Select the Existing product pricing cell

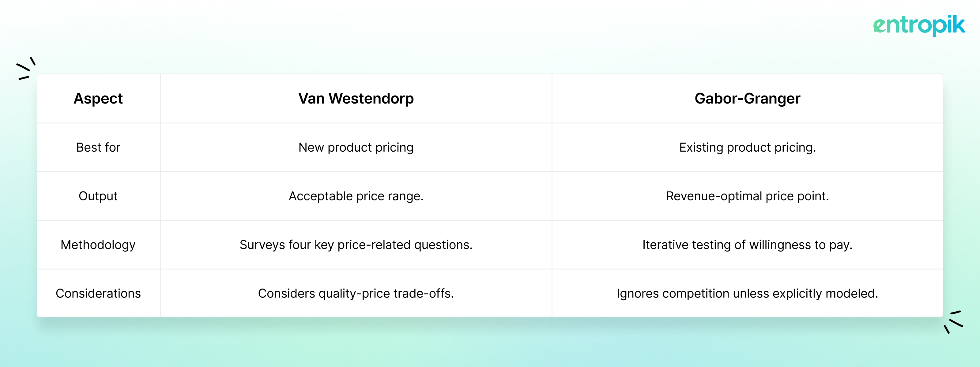click(x=748, y=147)
